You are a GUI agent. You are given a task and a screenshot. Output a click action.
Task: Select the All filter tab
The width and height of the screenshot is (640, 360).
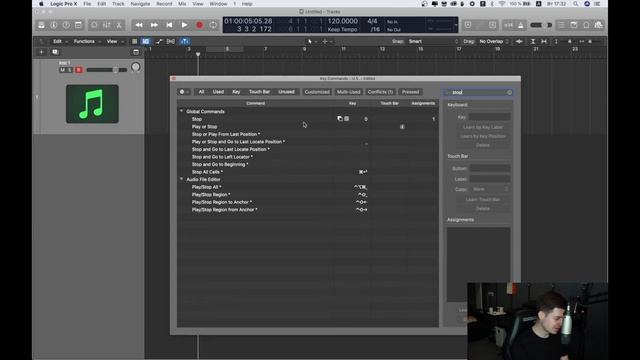[x=201, y=92]
